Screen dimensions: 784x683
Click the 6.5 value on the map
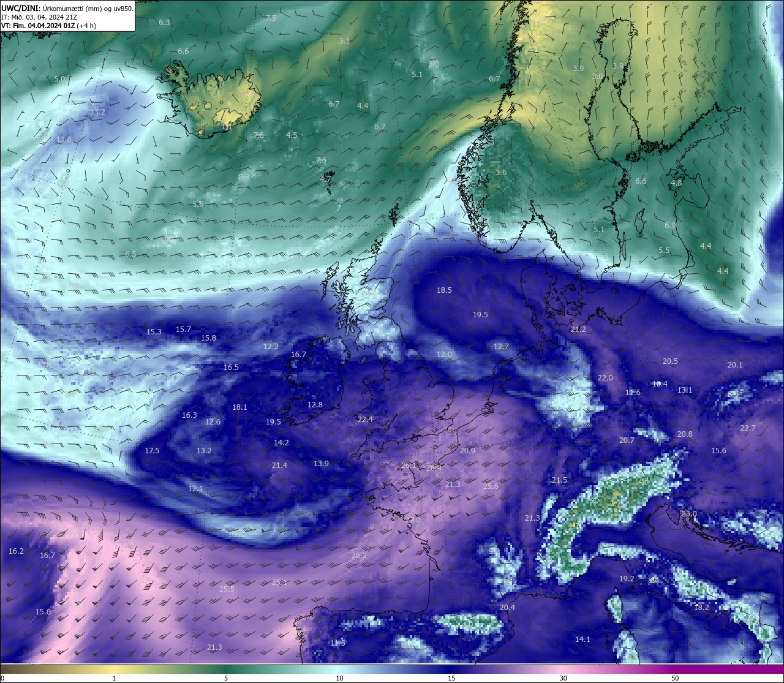click(x=130, y=254)
